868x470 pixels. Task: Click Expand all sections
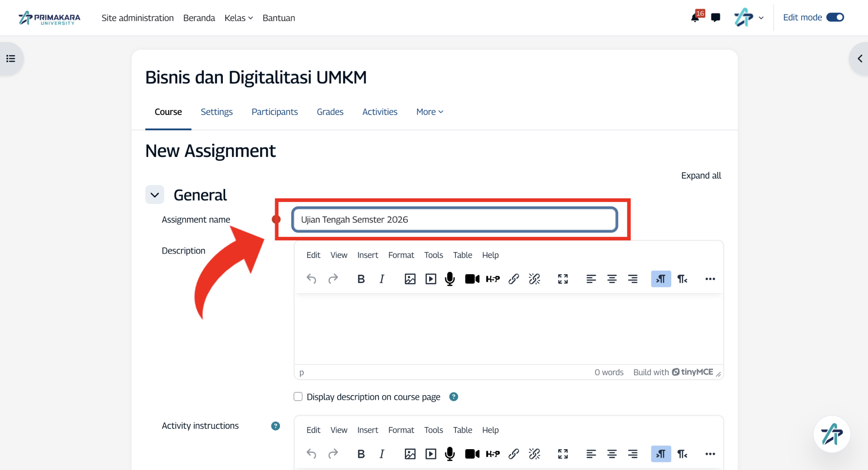point(701,175)
